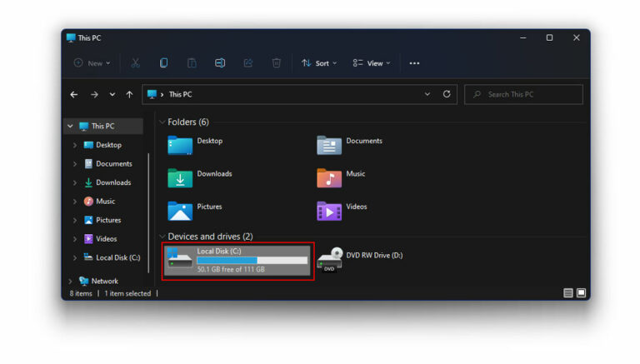Viewport: 640px width, 364px height.
Task: Expand Network node in sidebar
Action: (70, 282)
